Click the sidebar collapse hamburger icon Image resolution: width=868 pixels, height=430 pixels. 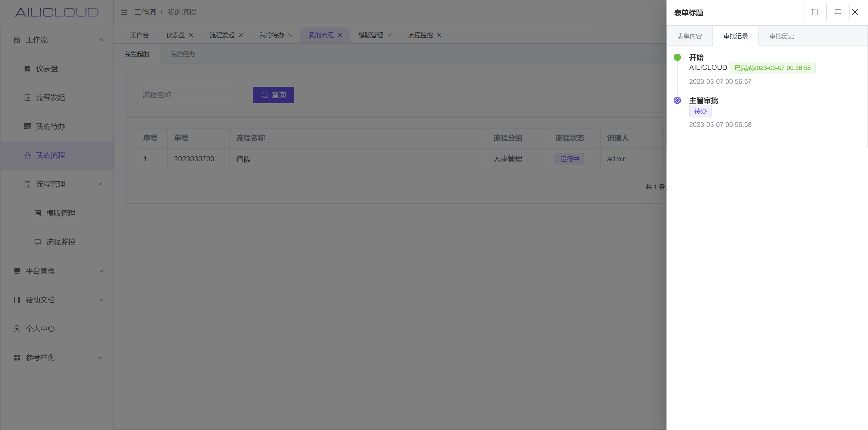(124, 12)
